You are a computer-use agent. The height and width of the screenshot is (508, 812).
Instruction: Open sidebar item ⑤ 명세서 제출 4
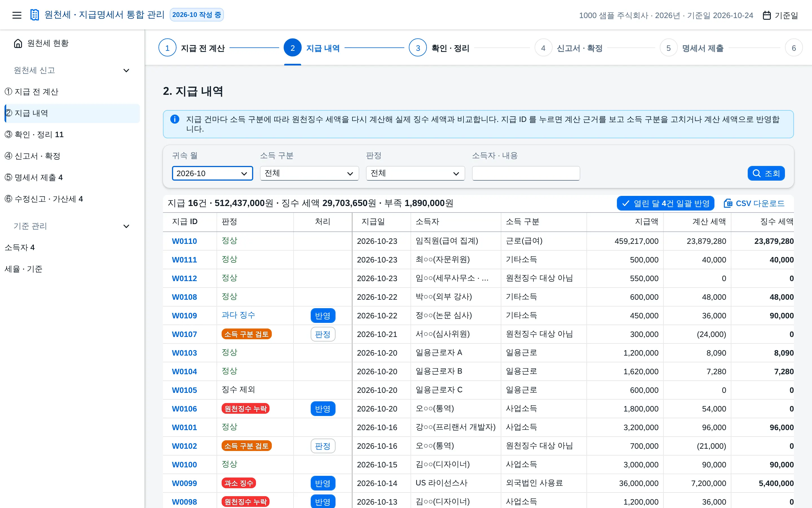(72, 178)
